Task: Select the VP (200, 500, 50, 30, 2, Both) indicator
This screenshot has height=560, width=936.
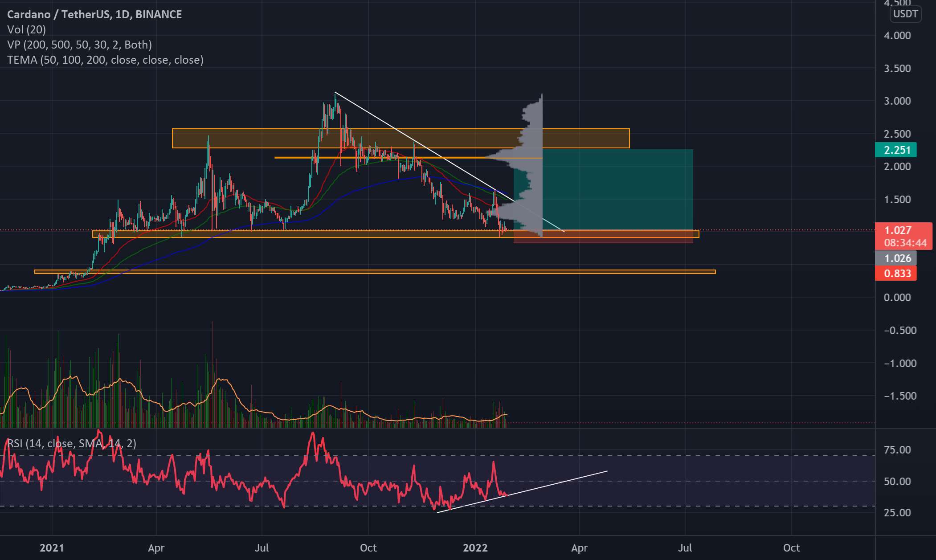Action: click(x=79, y=45)
